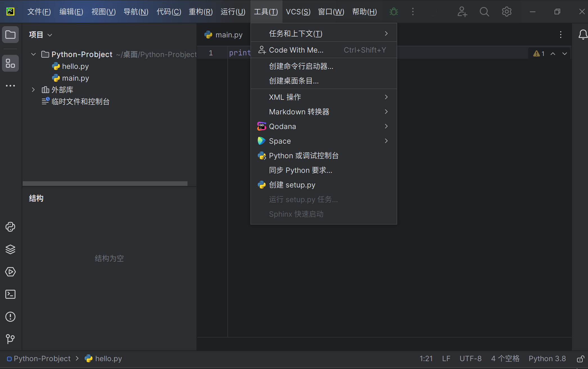The width and height of the screenshot is (588, 369).
Task: Open the 项目 view dropdown
Action: (40, 35)
